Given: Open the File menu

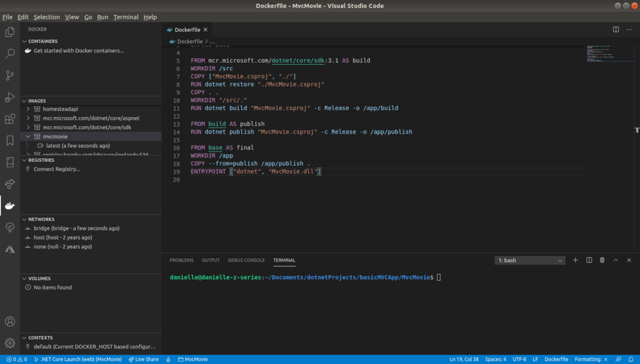Looking at the screenshot, I should [x=7, y=17].
